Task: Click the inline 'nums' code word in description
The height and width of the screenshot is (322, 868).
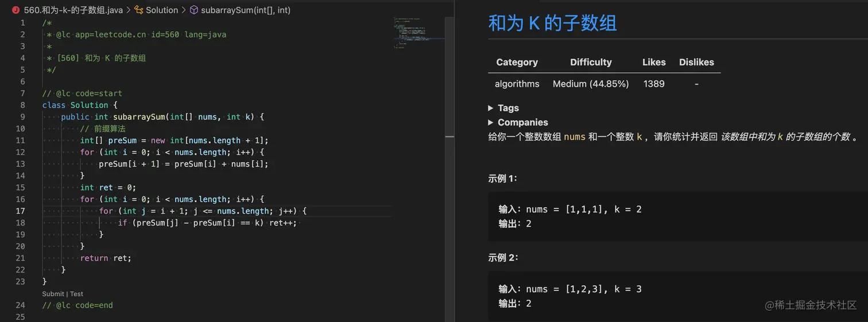Action: click(575, 137)
